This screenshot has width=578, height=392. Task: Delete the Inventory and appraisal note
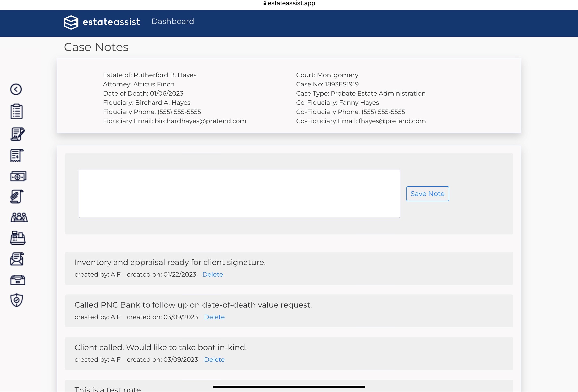click(213, 274)
